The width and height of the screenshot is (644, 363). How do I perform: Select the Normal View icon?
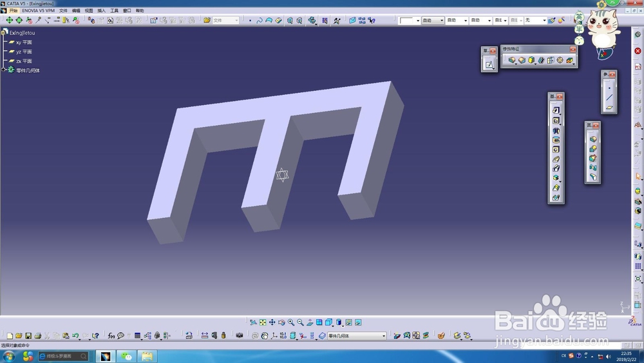(x=310, y=322)
